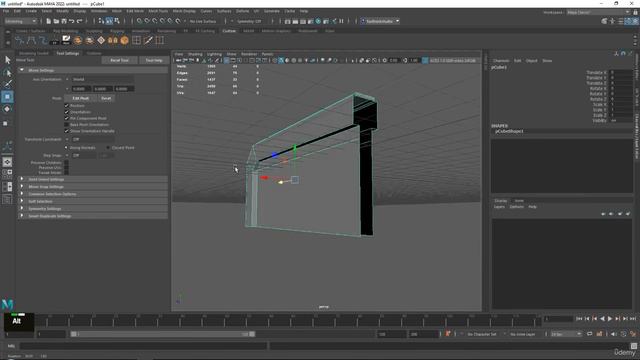Click the Undo arrow icon
This screenshot has height=360, width=640.
coord(72,21)
